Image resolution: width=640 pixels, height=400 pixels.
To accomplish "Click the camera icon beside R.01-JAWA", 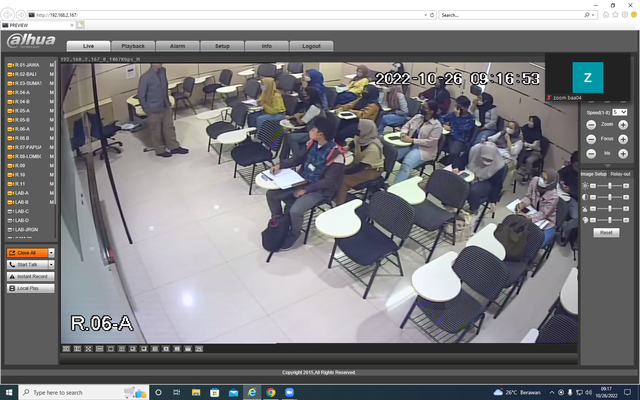I will click(11, 65).
